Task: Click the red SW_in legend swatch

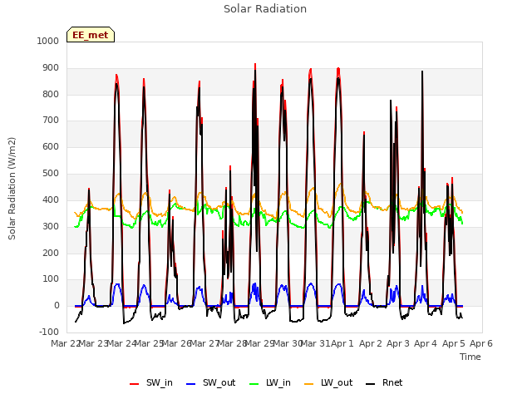Action: coord(135,384)
